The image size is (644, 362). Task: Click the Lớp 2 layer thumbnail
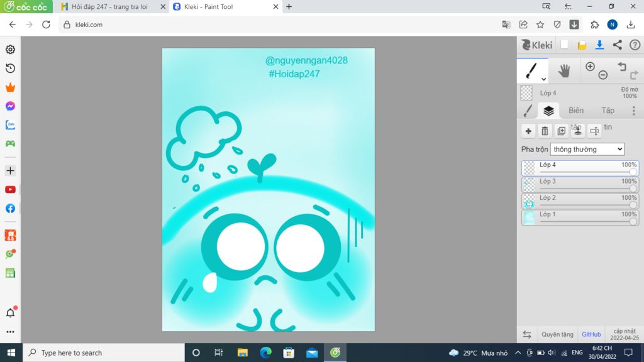(x=529, y=201)
